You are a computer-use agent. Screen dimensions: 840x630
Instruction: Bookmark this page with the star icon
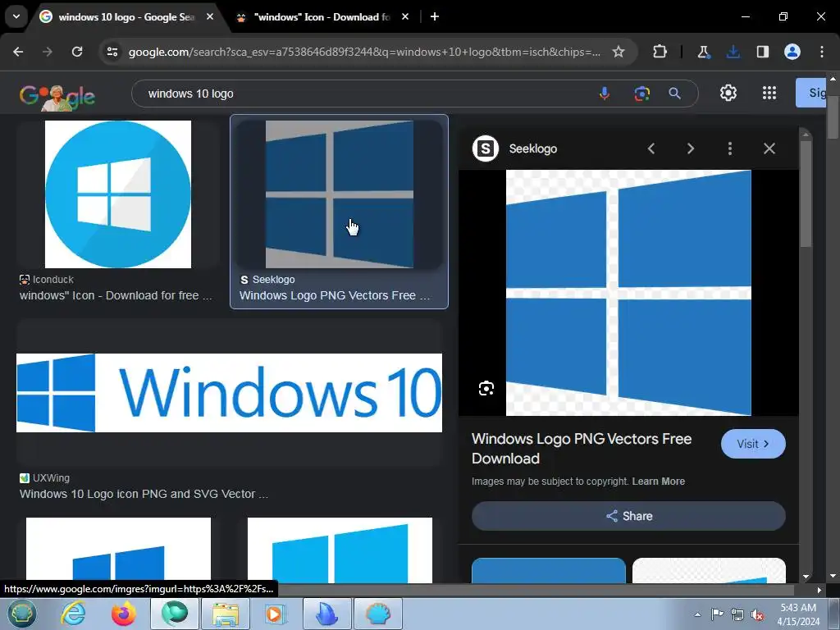point(619,52)
